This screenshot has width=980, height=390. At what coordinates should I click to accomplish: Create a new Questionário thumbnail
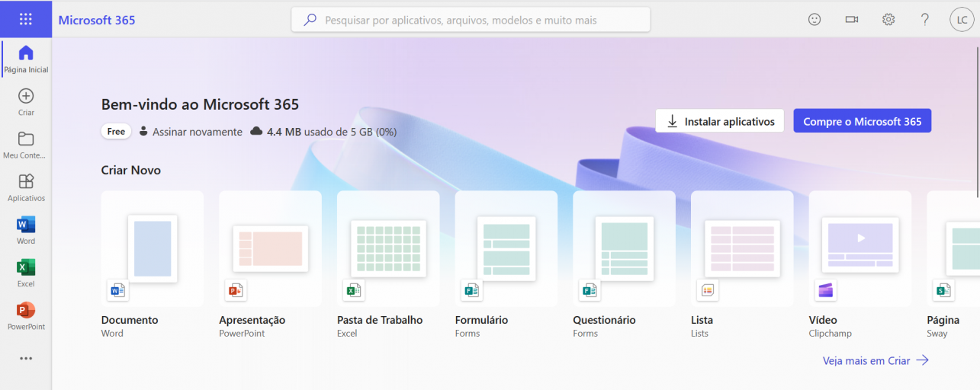click(x=624, y=248)
